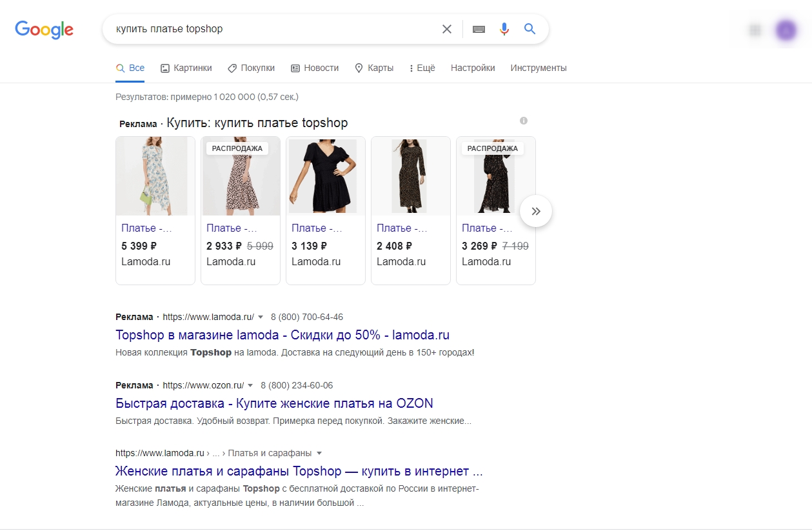Click Lamoda.ru under 2 408 ₽
The width and height of the screenshot is (812, 531).
(x=401, y=261)
